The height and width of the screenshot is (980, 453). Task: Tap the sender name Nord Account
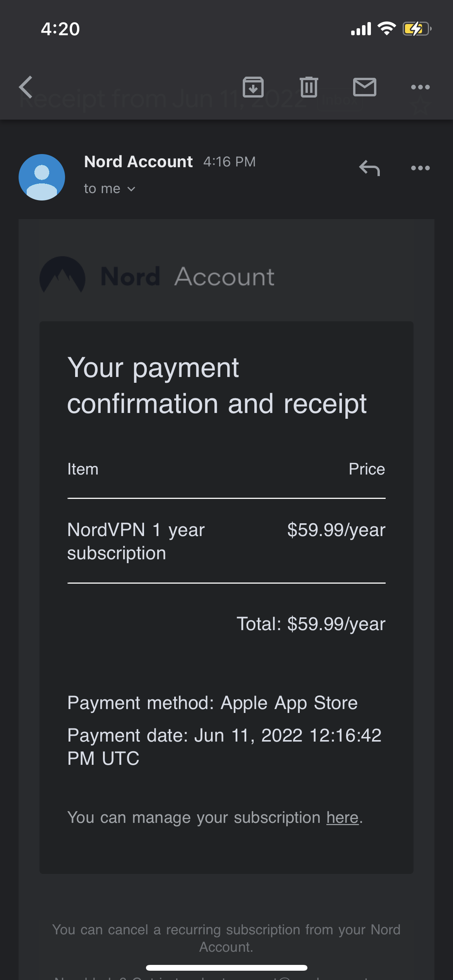pos(138,162)
